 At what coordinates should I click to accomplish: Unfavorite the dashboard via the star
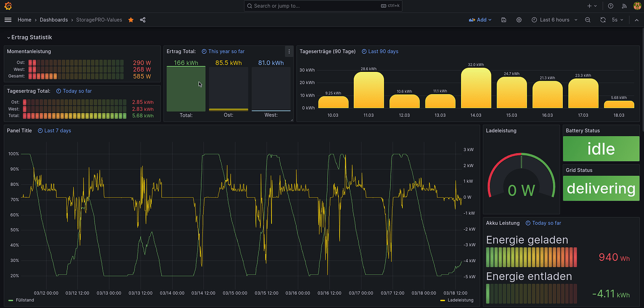click(131, 20)
